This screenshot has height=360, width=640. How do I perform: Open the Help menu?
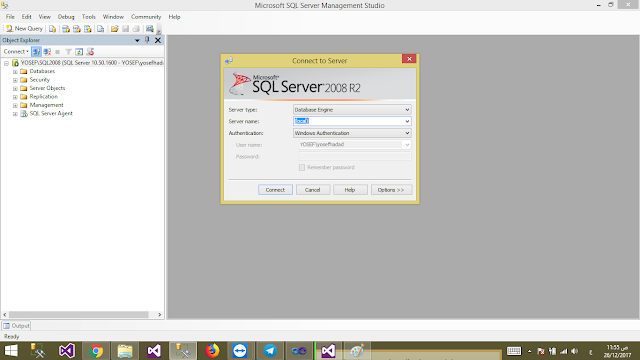click(x=174, y=17)
